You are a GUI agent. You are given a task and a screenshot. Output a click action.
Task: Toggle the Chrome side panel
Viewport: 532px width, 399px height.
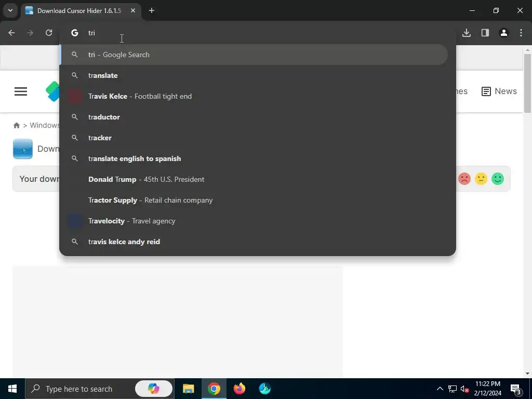(485, 33)
